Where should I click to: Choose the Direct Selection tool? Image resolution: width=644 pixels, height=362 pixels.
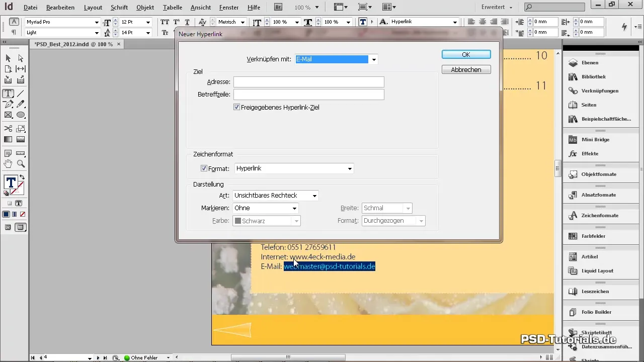point(21,58)
